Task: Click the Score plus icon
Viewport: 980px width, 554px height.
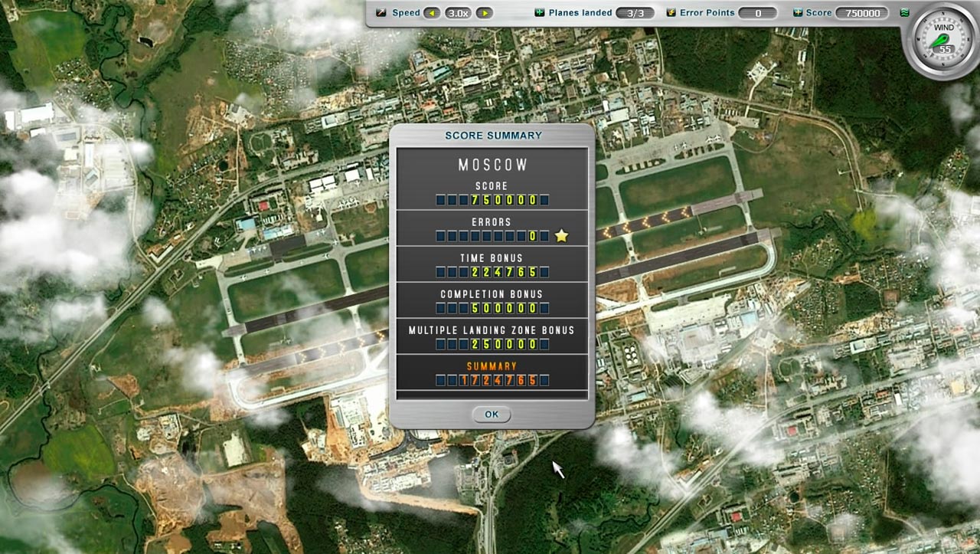Action: coord(797,13)
